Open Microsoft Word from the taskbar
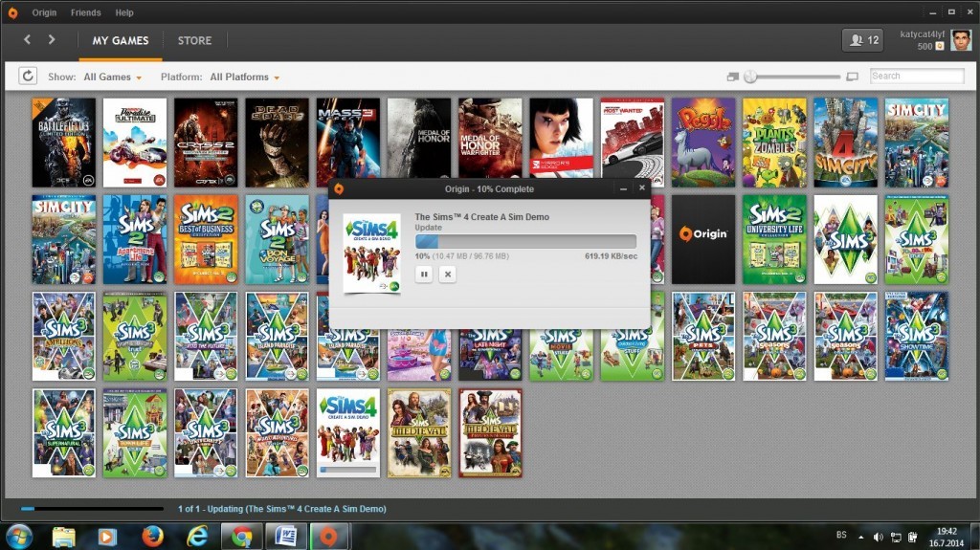 286,537
